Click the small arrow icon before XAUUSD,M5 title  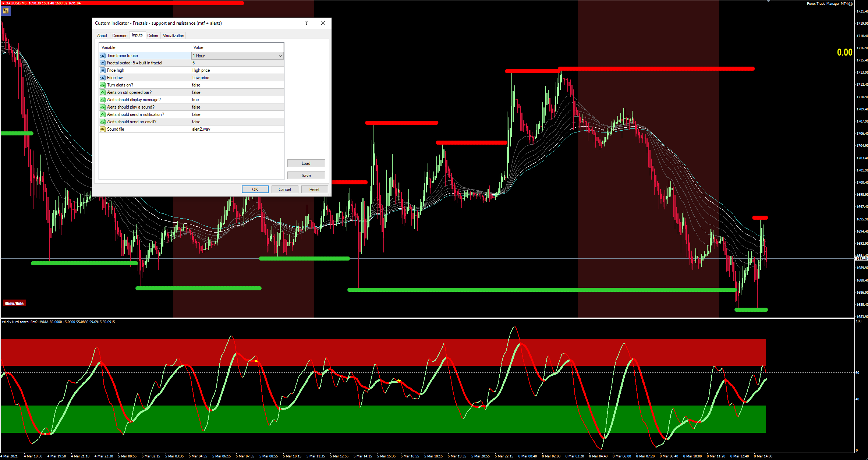(3, 3)
